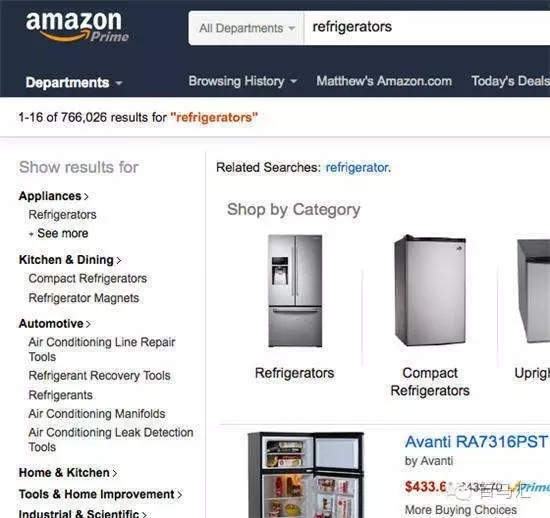Expand See more under Appliances
Viewport: 550px width, 518px height.
click(x=59, y=233)
